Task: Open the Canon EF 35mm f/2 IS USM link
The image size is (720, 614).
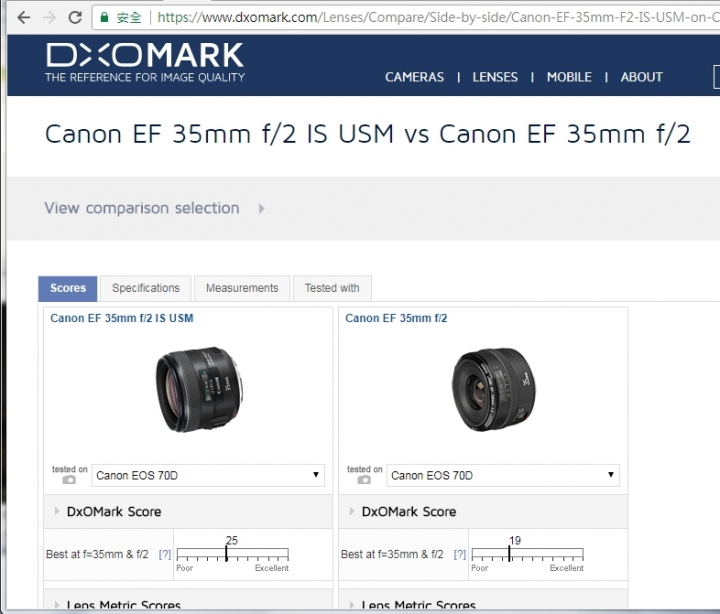Action: pos(122,318)
